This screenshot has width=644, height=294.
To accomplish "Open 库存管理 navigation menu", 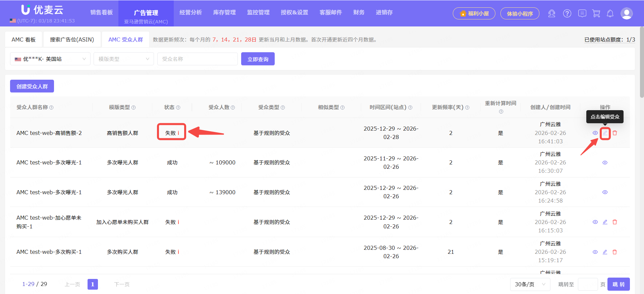I will [224, 12].
